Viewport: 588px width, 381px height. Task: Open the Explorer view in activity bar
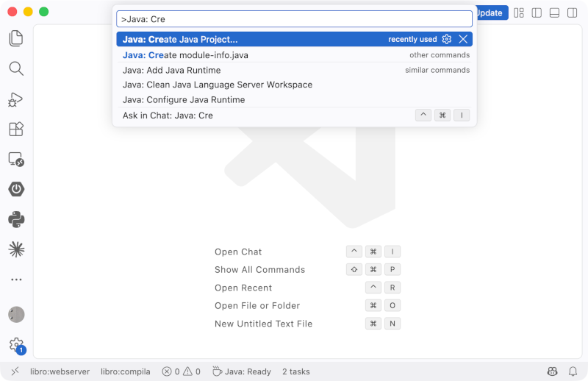(x=16, y=38)
